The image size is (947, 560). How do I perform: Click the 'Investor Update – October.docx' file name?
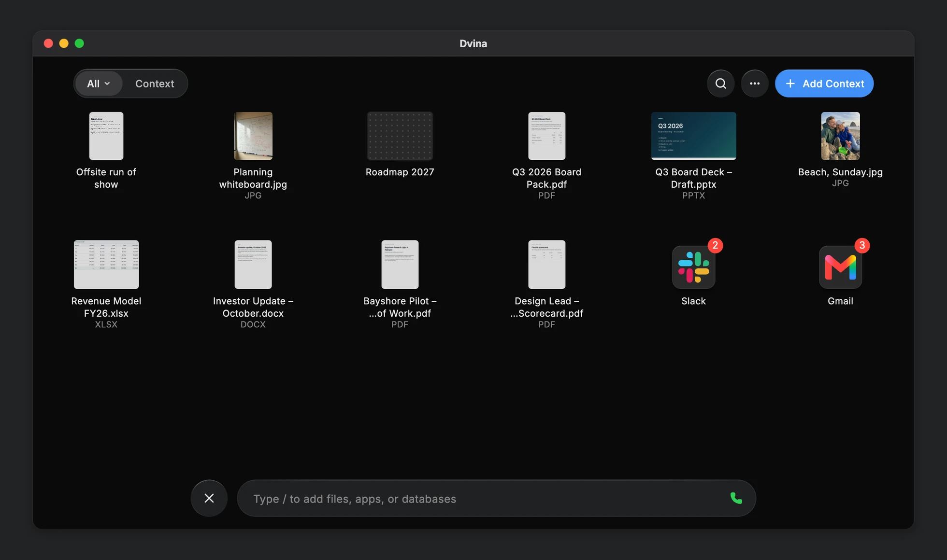[x=253, y=307]
